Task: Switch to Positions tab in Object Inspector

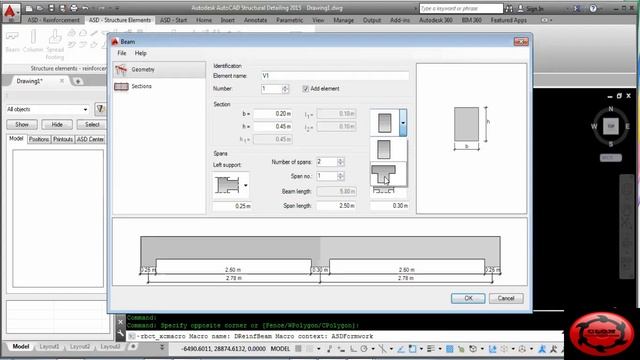Action: click(39, 139)
